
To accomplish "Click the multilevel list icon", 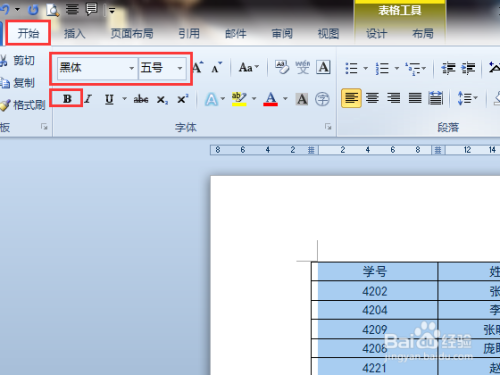I will [x=413, y=68].
